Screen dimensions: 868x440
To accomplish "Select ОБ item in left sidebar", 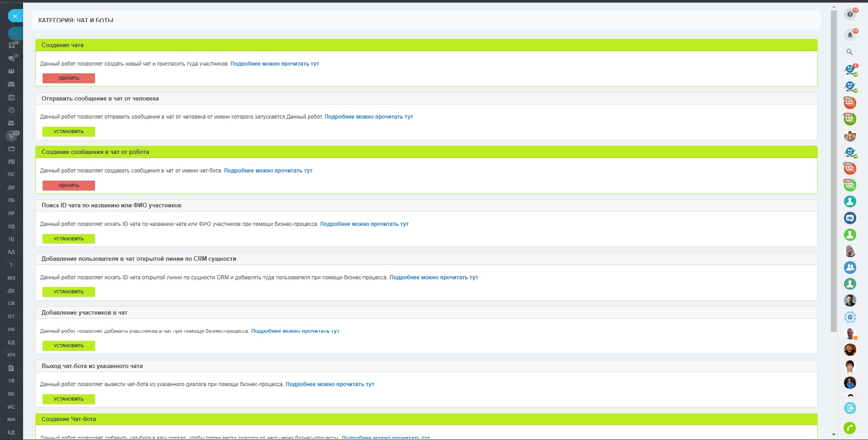I will point(11,329).
